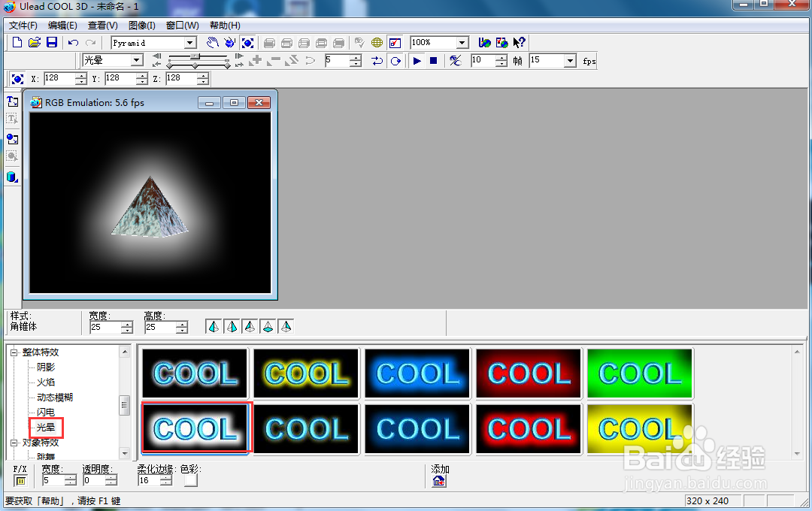812x511 pixels.
Task: Open the 编辑(E) menu
Action: [x=62, y=26]
